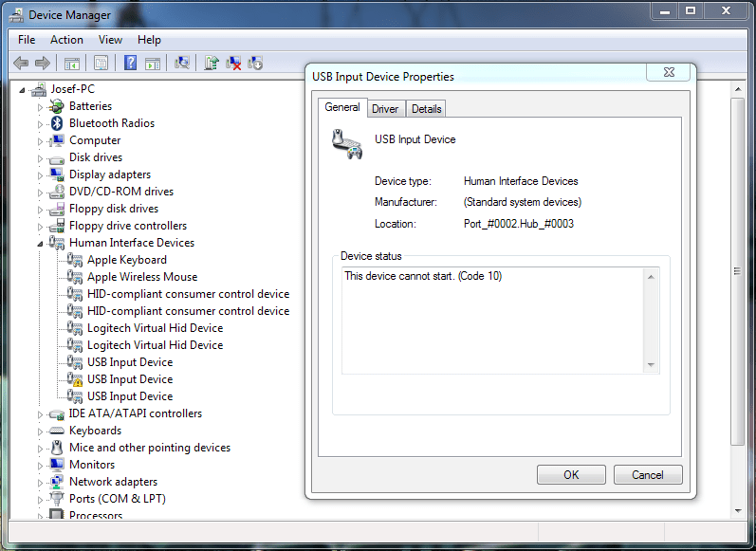Screen dimensions: 756x551
Task: Select the last USB Input Device entry
Action: coord(130,396)
